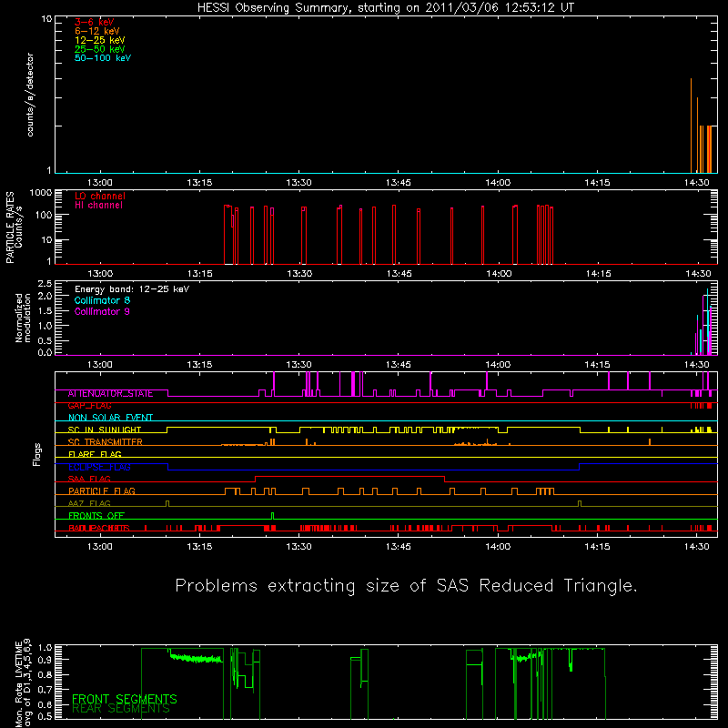
Task: Click the BAD_PACKETS flag label
Action: click(99, 528)
